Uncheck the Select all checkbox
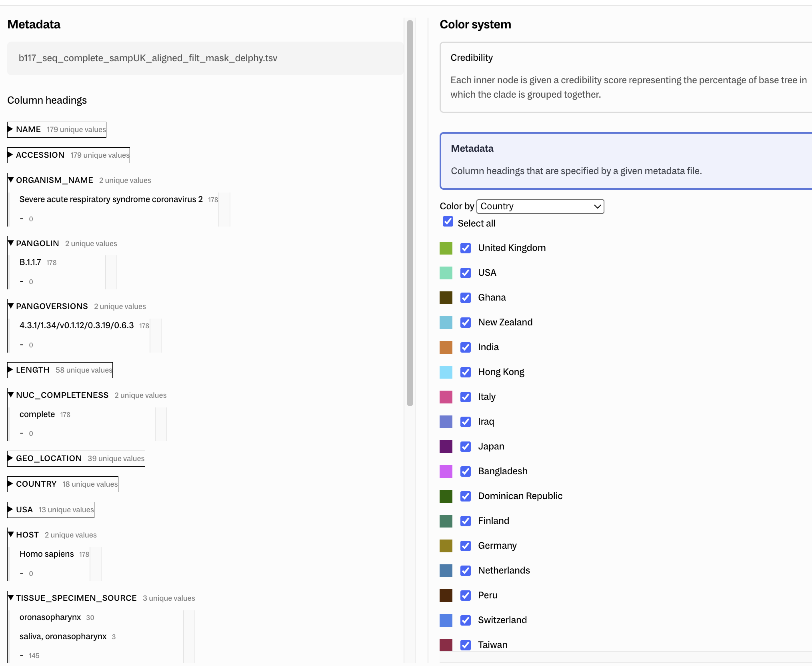 (x=448, y=222)
